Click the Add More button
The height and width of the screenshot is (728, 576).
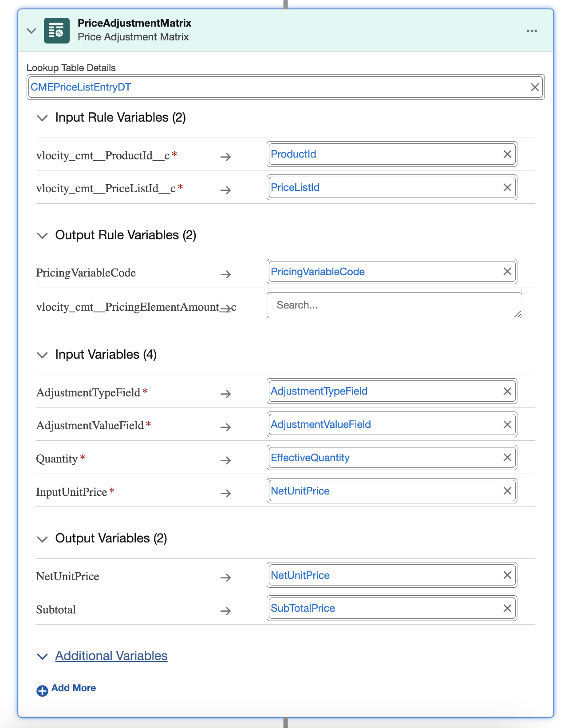(x=66, y=688)
